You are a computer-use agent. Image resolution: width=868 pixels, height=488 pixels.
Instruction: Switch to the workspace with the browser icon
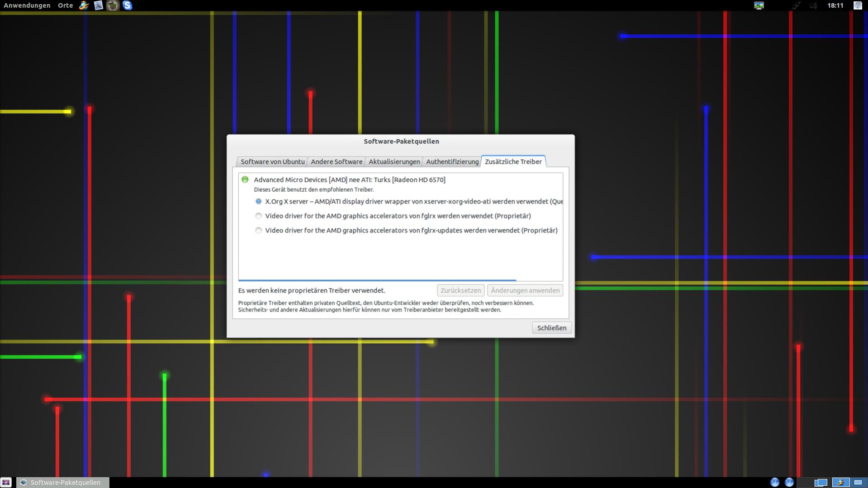(840, 483)
